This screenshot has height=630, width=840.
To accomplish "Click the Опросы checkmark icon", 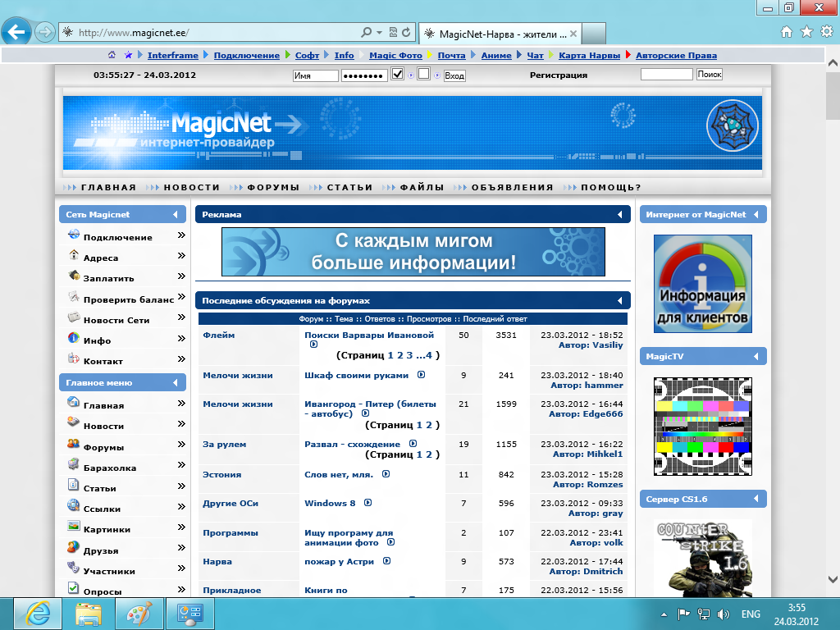I will 73,587.
